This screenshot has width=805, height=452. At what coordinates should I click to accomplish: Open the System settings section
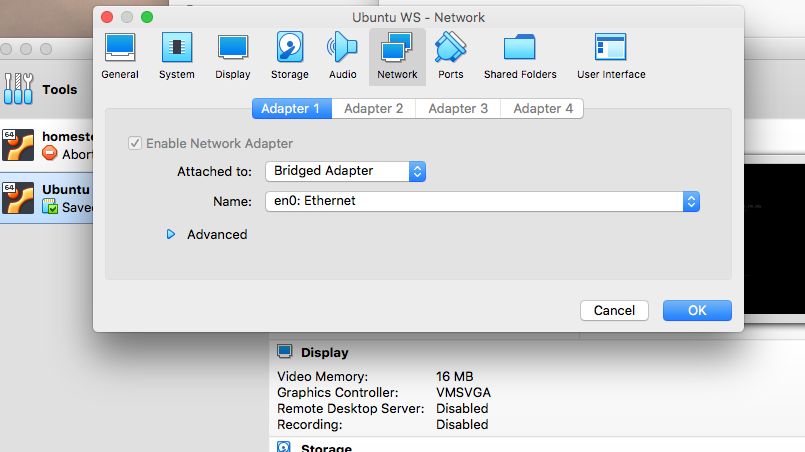[177, 56]
